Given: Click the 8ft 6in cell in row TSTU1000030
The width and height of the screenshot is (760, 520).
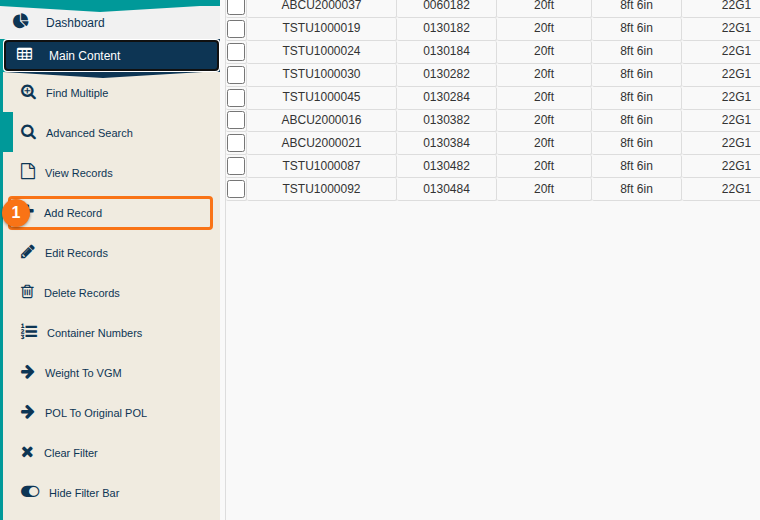Looking at the screenshot, I should coord(636,74).
